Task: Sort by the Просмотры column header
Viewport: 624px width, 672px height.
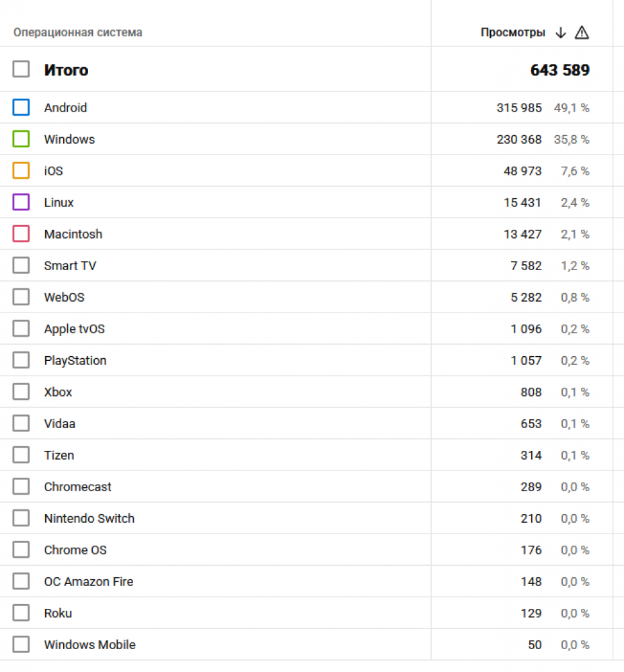Action: click(x=512, y=33)
